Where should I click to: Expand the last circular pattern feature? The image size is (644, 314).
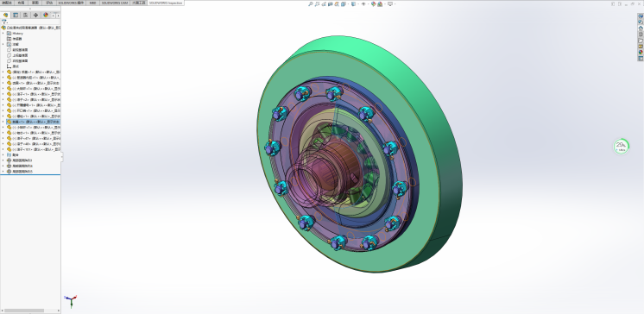click(x=3, y=171)
